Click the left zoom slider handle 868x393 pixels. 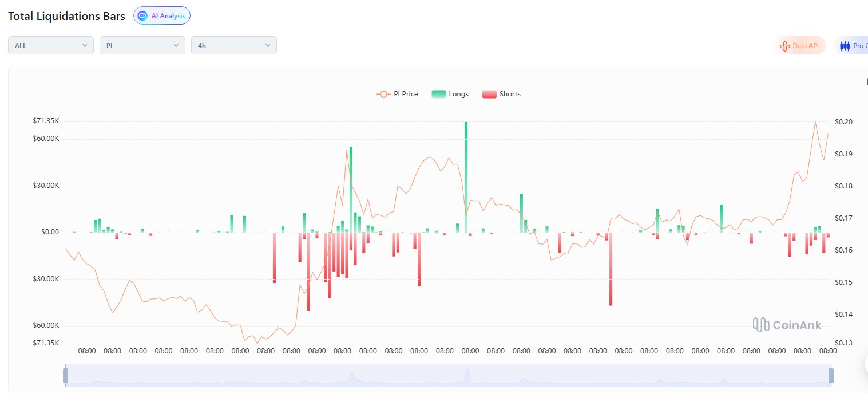pyautogui.click(x=65, y=376)
